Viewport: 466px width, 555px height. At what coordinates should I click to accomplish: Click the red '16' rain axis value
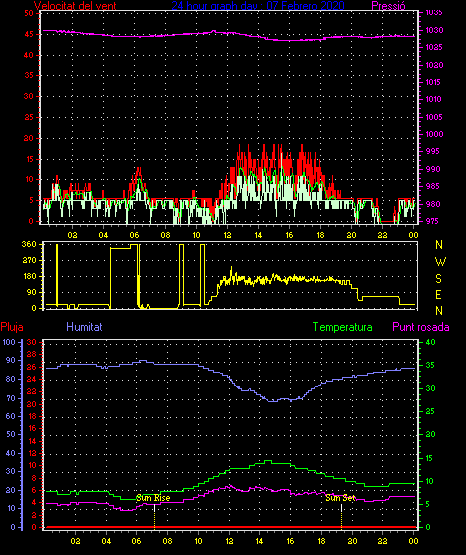[x=32, y=428]
